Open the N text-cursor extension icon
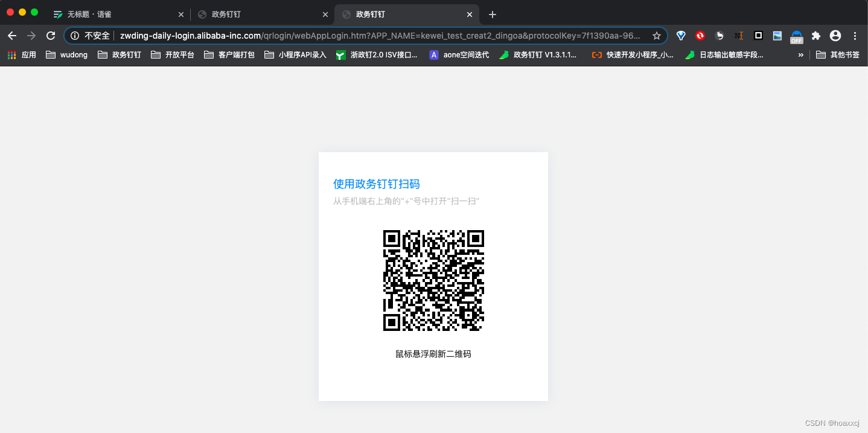The height and width of the screenshot is (433, 868). point(739,36)
